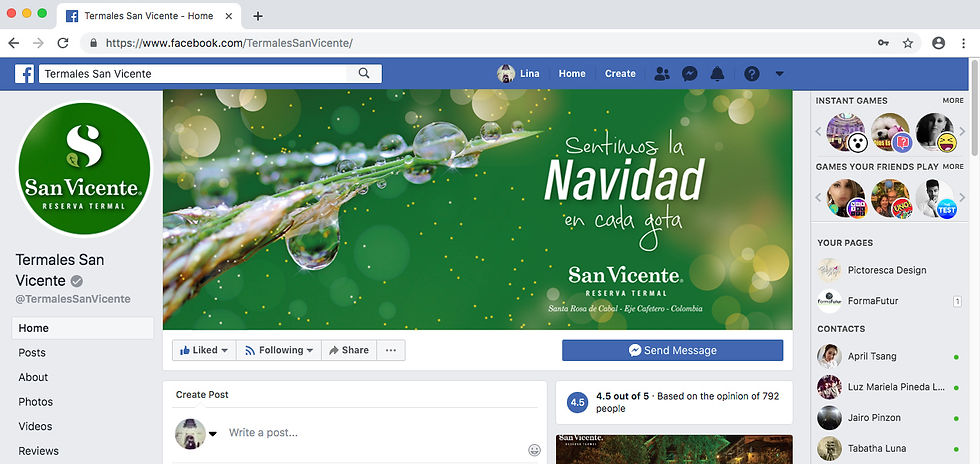Open the Quick Help question icon
This screenshot has height=464, width=980.
pos(751,74)
